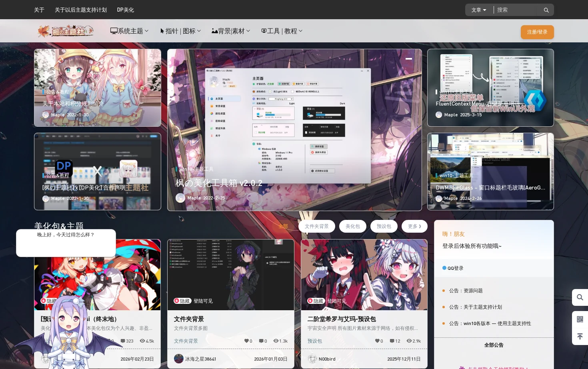Expand the 工具 | 教程 navigation menu
The image size is (588, 369).
(x=282, y=31)
